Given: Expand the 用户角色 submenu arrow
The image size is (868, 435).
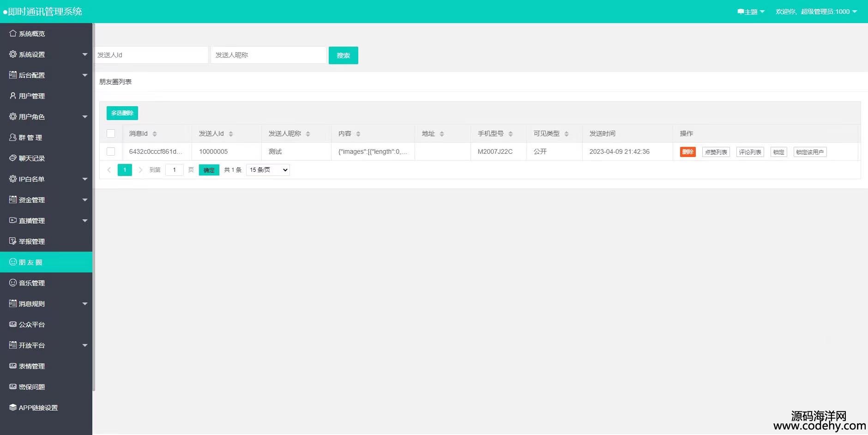Looking at the screenshot, I should 85,117.
